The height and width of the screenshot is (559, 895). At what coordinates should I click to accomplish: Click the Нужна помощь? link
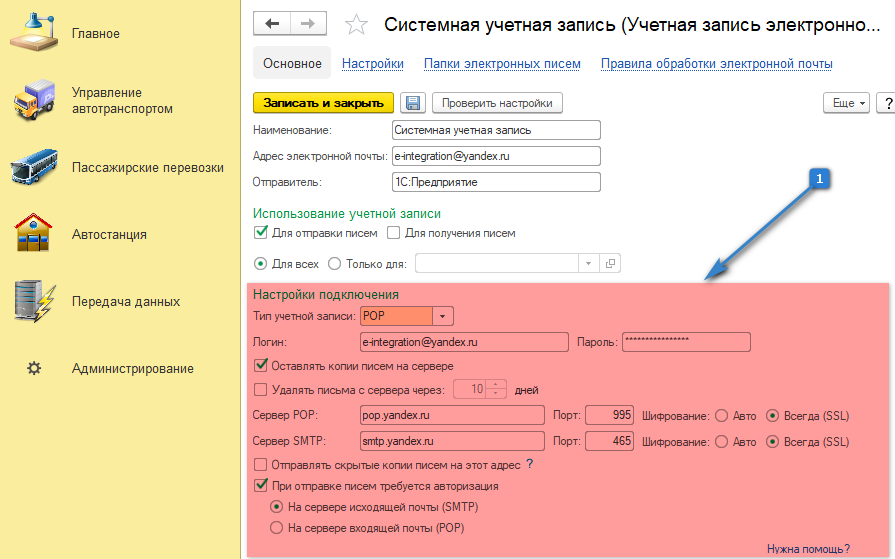tap(808, 548)
